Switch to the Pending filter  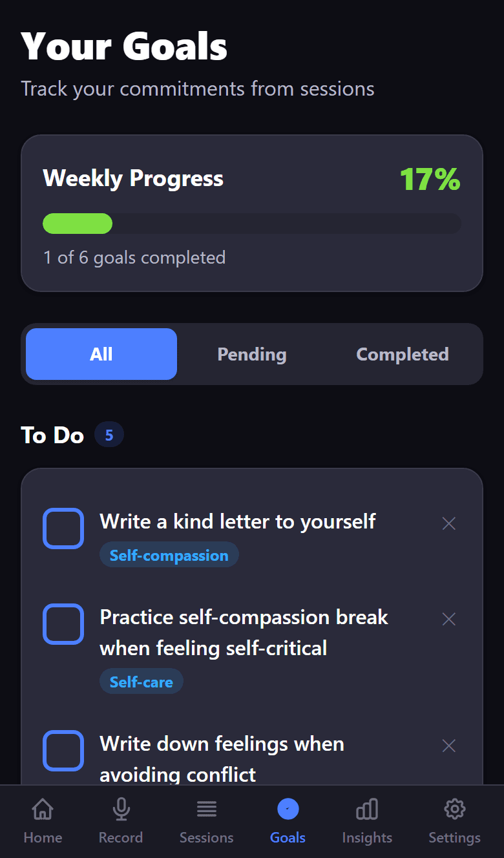click(251, 354)
